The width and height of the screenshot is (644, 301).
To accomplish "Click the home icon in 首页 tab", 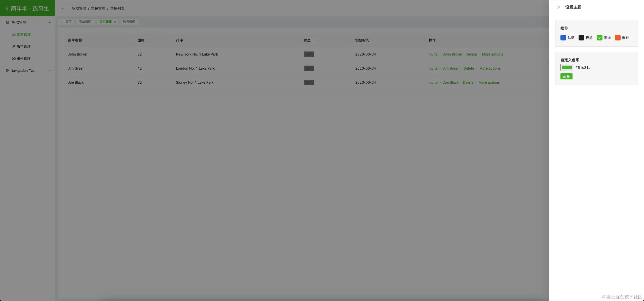I will [62, 22].
